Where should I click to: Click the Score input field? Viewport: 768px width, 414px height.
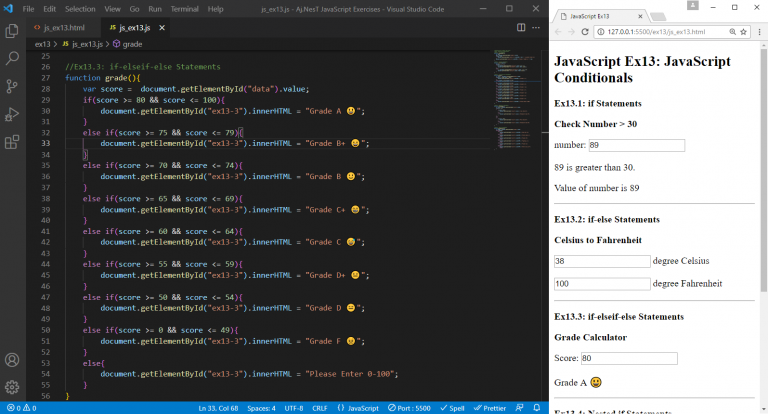[629, 358]
